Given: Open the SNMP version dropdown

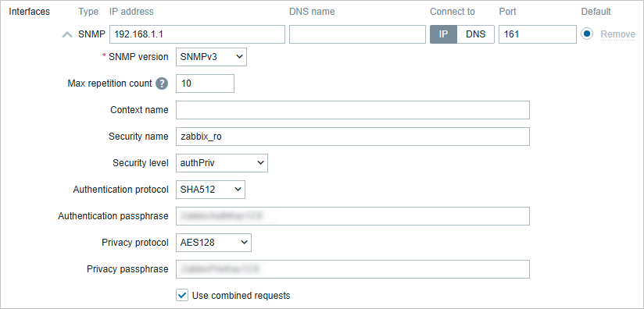Looking at the screenshot, I should 211,58.
